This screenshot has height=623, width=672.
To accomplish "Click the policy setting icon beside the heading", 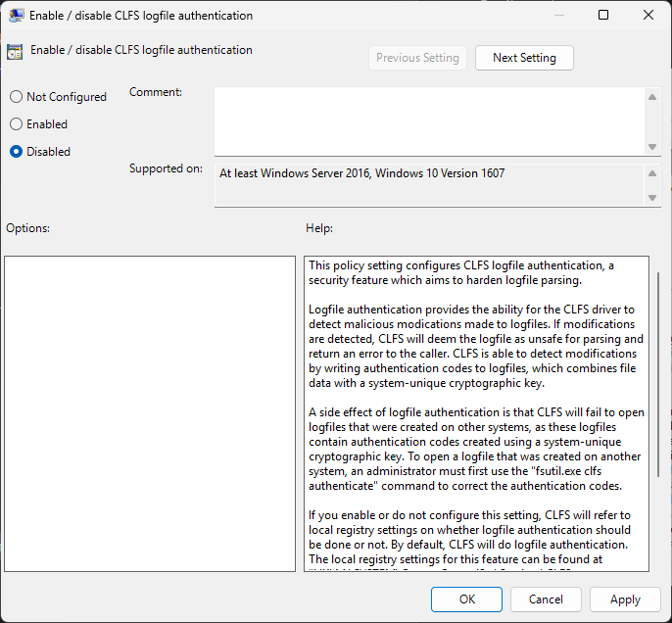I will tap(15, 52).
